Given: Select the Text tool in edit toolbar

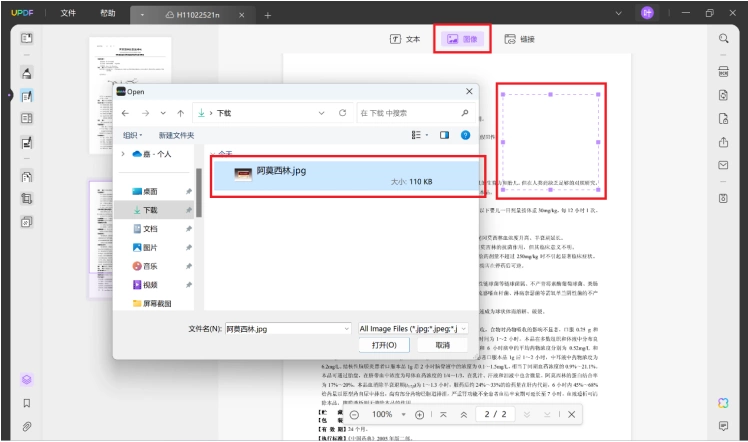Looking at the screenshot, I should [x=405, y=39].
